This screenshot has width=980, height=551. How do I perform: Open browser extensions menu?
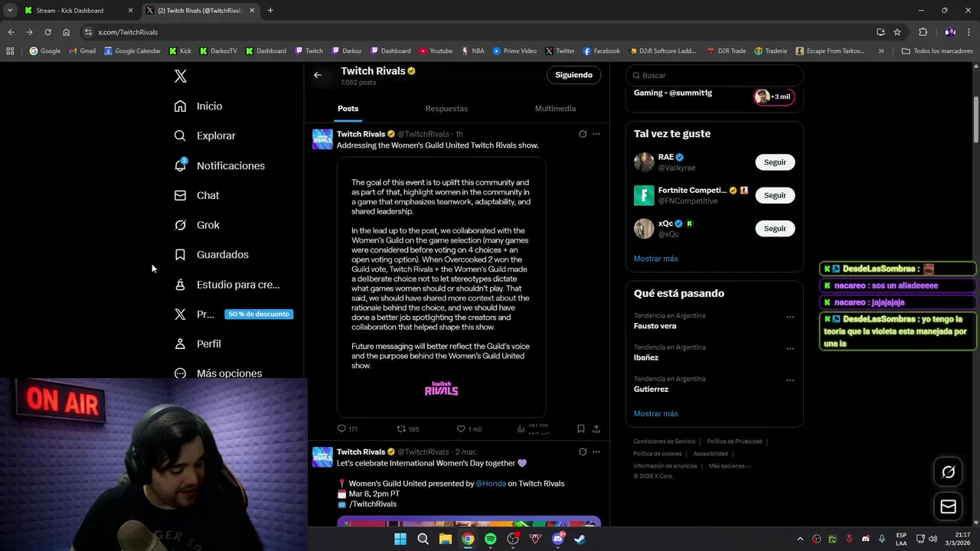point(923,32)
